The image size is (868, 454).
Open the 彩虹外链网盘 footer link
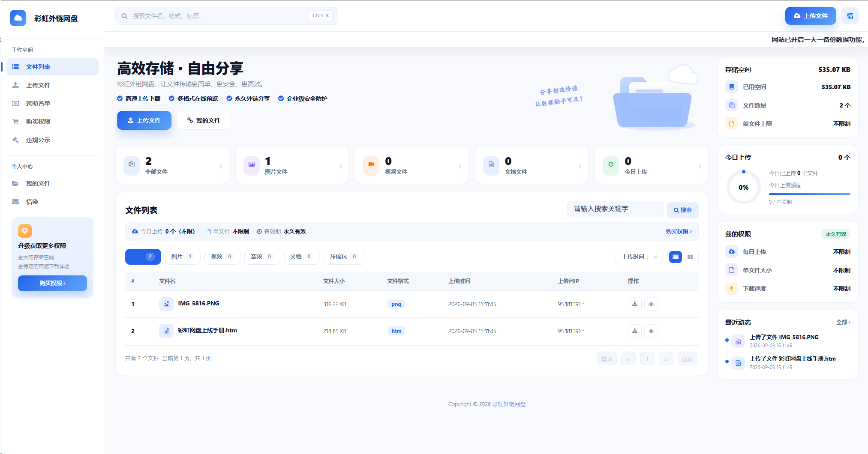pos(509,404)
